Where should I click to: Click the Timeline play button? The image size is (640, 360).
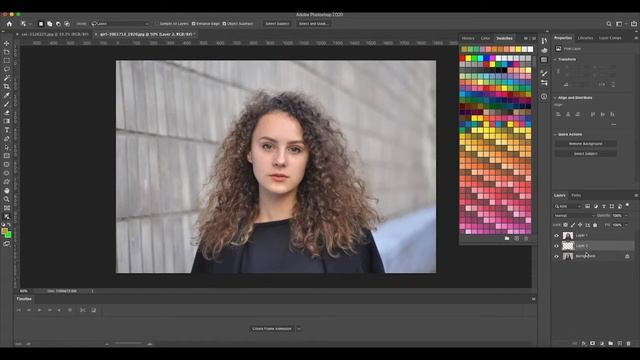point(40,310)
